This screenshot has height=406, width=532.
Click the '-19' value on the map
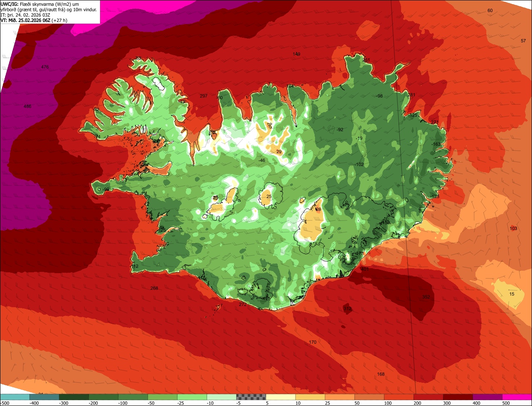(x=359, y=139)
